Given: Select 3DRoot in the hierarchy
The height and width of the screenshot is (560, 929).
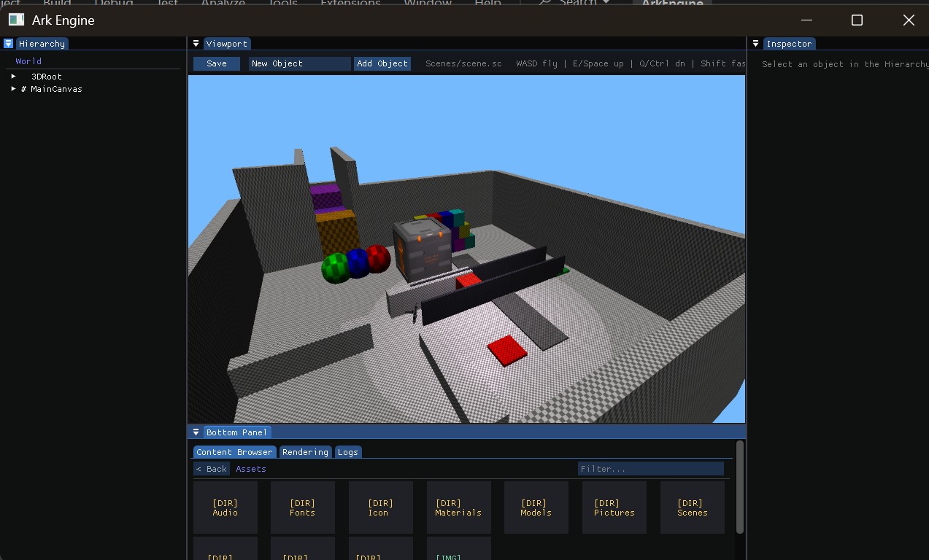Looking at the screenshot, I should [47, 77].
